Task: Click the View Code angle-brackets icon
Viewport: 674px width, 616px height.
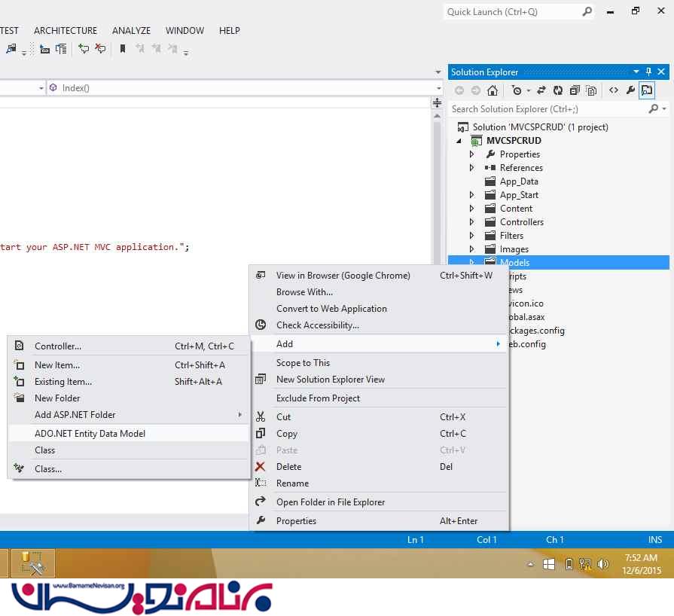Action: tap(614, 90)
